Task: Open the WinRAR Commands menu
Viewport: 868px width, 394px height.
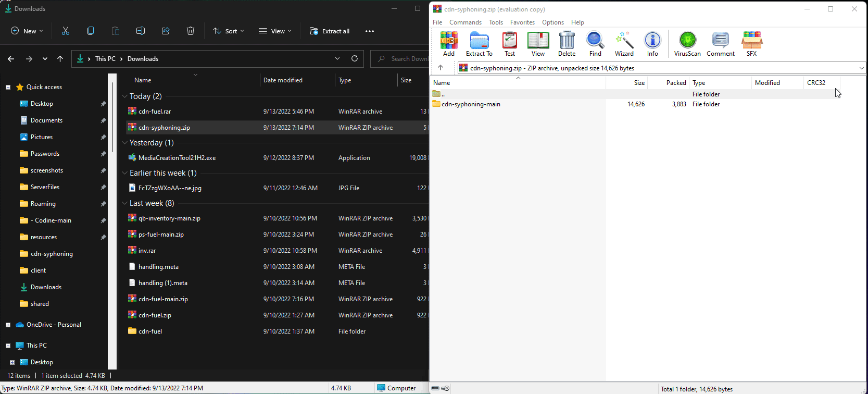Action: 466,22
